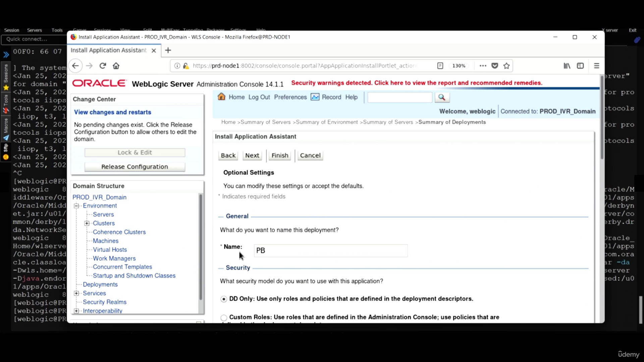The image size is (644, 362).
Task: Open Session menu in terminal app
Action: (12, 30)
